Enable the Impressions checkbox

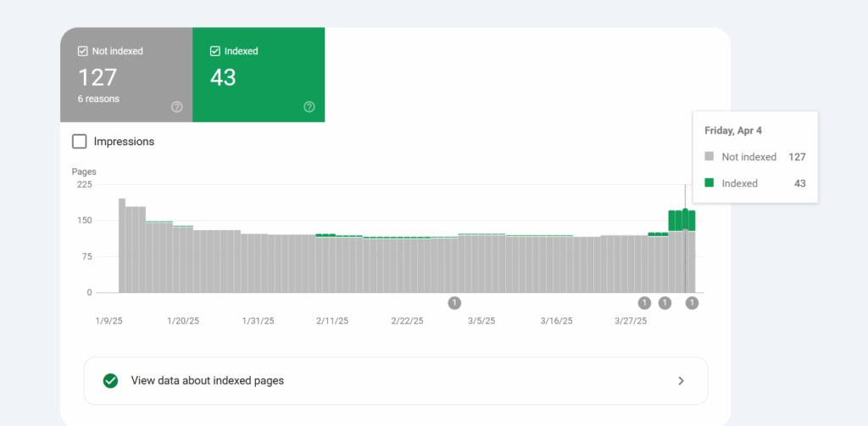pos(80,142)
